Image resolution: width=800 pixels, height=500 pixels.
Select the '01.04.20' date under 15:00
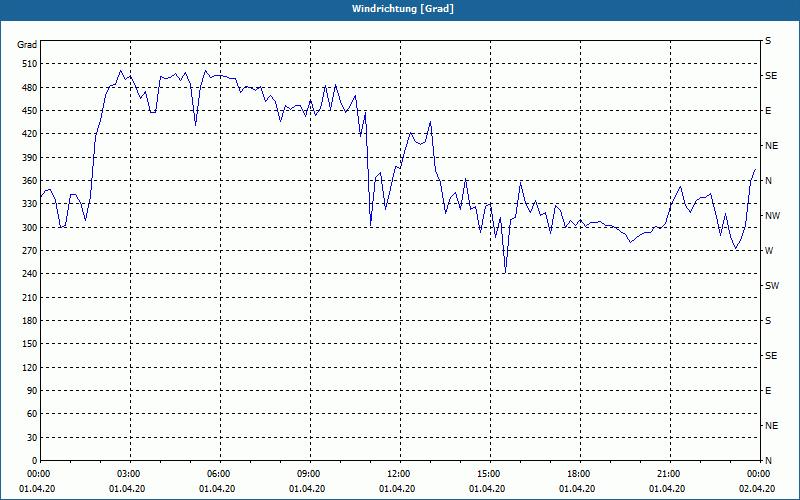(487, 489)
